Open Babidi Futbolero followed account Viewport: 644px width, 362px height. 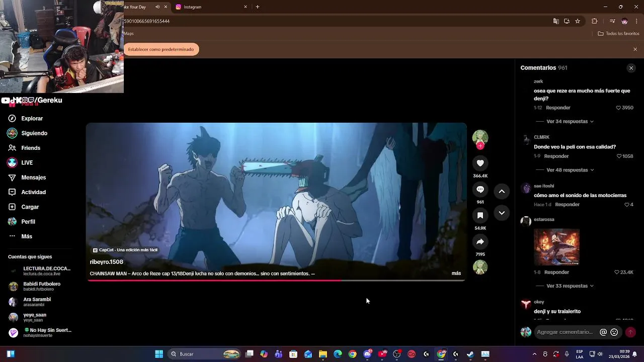[x=35, y=287]
